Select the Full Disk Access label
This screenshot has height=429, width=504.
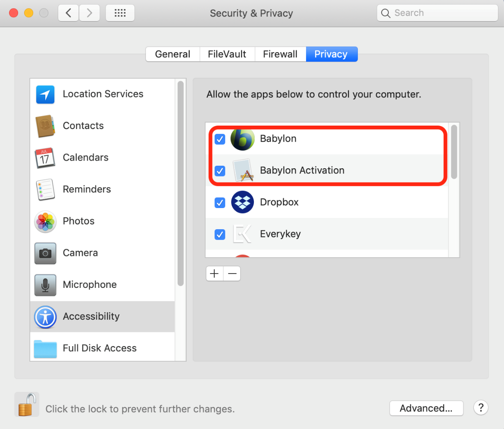point(100,348)
